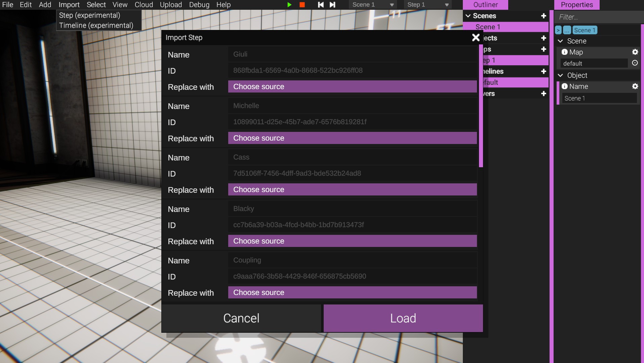Click the plus icon on the 'vers' row
This screenshot has height=363, width=644.
(544, 94)
